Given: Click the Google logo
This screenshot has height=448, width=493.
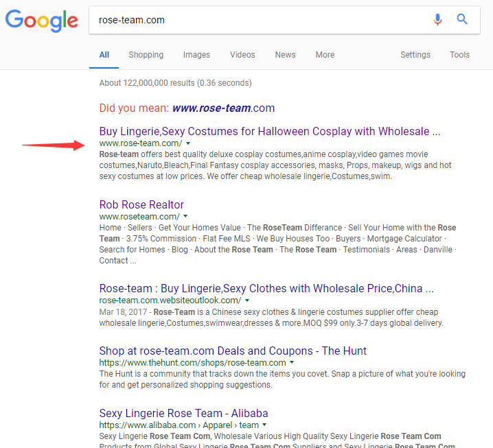Looking at the screenshot, I should click(42, 21).
